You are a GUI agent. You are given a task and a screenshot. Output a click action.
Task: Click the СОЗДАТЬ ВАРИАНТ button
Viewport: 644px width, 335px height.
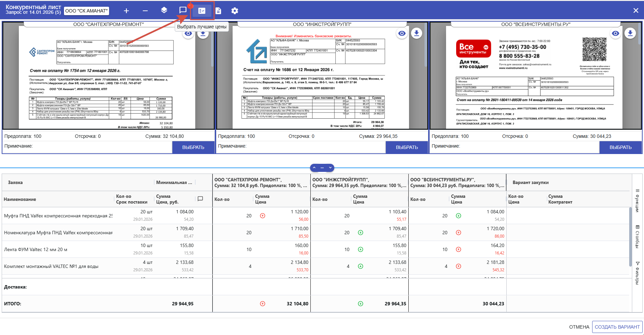(x=617, y=327)
